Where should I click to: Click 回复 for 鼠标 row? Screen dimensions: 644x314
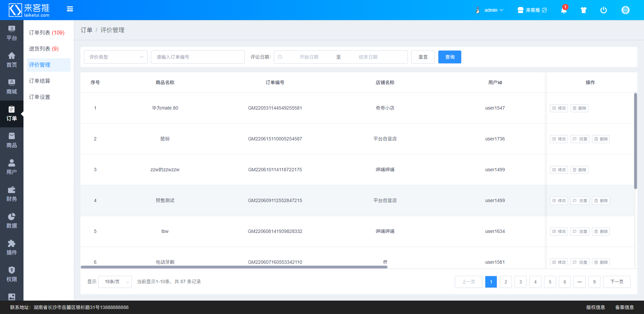click(580, 139)
